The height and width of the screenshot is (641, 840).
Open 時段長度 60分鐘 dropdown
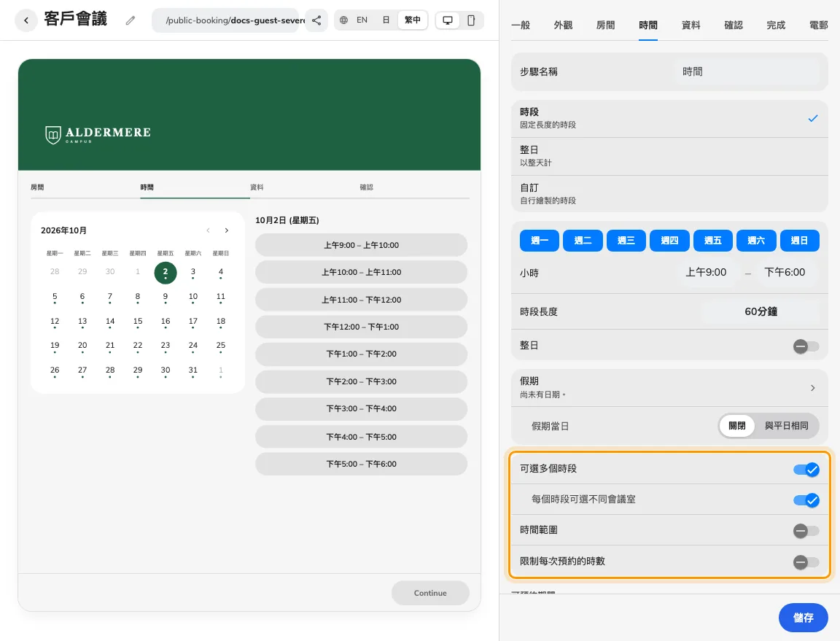pyautogui.click(x=761, y=311)
